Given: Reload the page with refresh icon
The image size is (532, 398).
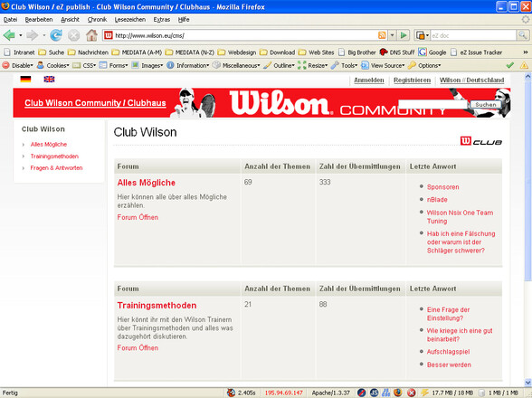Looking at the screenshot, I should coord(56,35).
